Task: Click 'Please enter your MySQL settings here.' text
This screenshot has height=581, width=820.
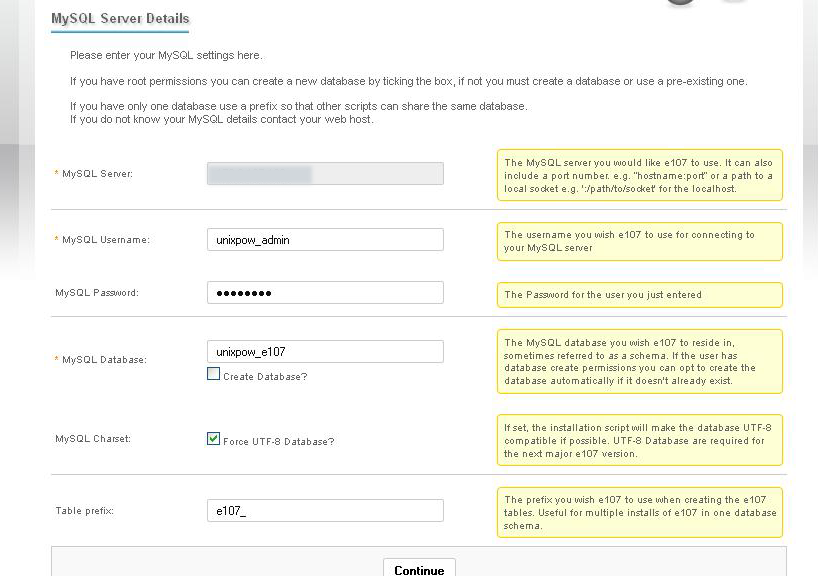Action: [166, 55]
